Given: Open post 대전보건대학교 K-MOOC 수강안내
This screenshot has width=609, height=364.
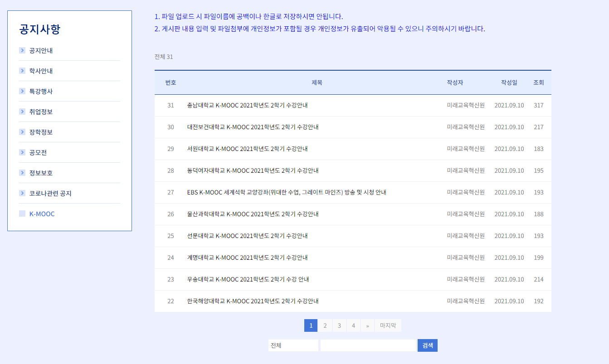Looking at the screenshot, I should click(x=253, y=127).
